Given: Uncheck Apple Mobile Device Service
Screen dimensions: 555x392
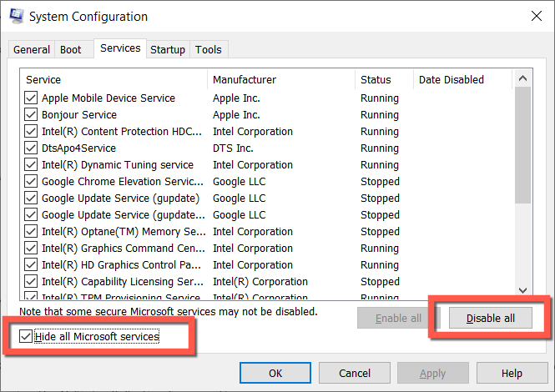Looking at the screenshot, I should coord(31,98).
